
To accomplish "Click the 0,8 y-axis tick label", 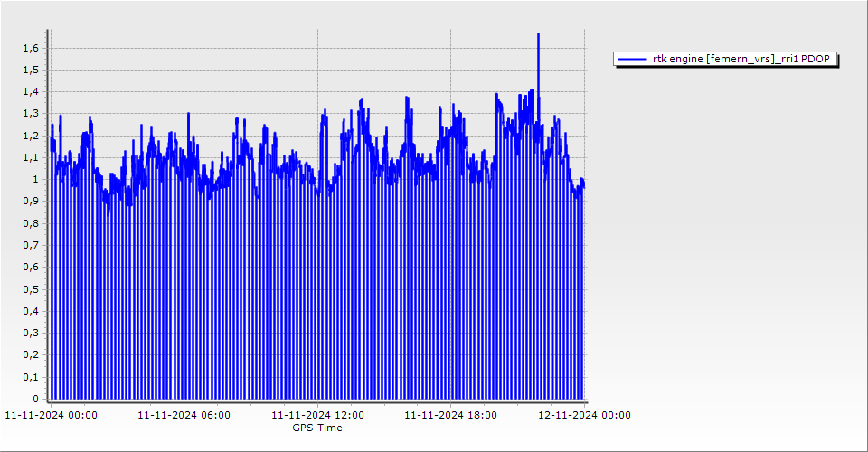I will coord(31,223).
